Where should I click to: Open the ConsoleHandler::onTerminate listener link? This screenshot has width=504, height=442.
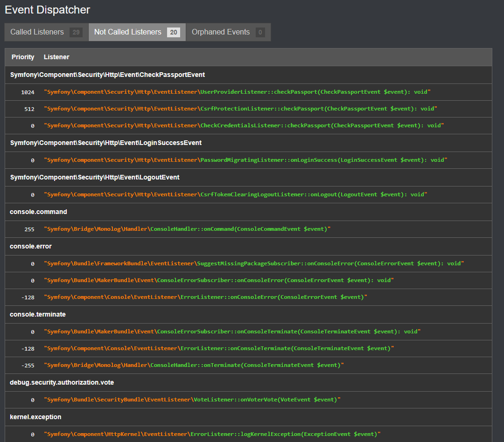[194, 365]
